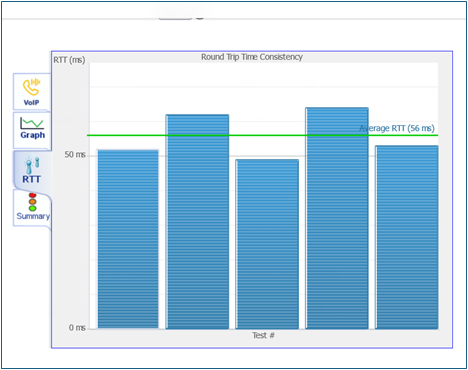Screen dimensions: 468x370
Task: Click the green average RTT line
Action: pos(262,135)
